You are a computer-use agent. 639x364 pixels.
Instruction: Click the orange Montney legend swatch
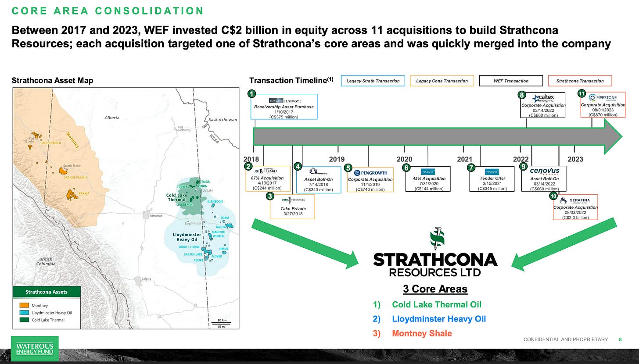pyautogui.click(x=24, y=305)
